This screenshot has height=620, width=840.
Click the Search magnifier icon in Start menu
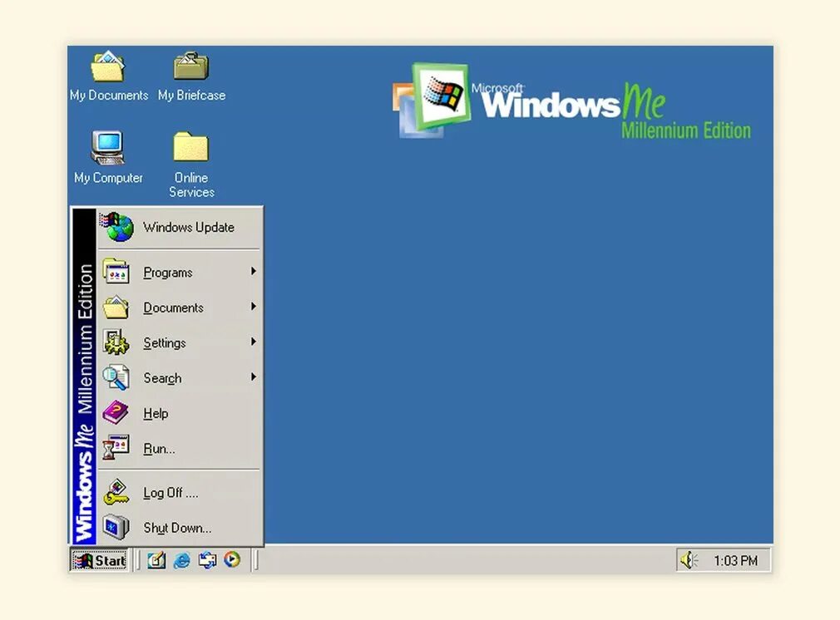pos(116,377)
